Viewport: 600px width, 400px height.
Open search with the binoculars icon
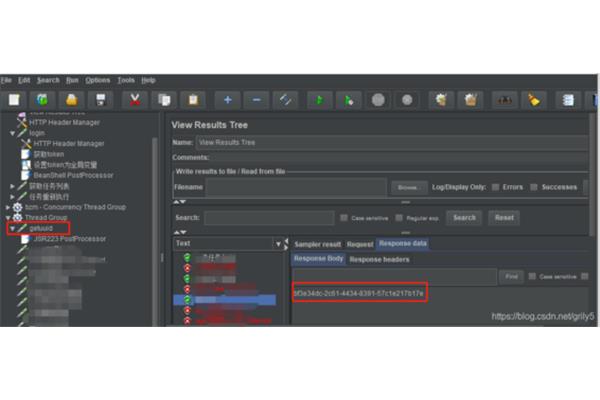click(504, 100)
